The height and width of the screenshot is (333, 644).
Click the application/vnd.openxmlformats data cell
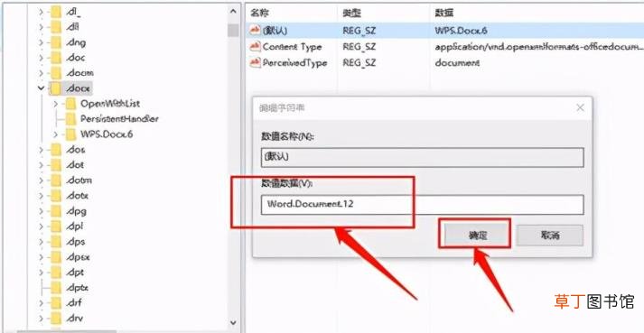click(x=539, y=47)
